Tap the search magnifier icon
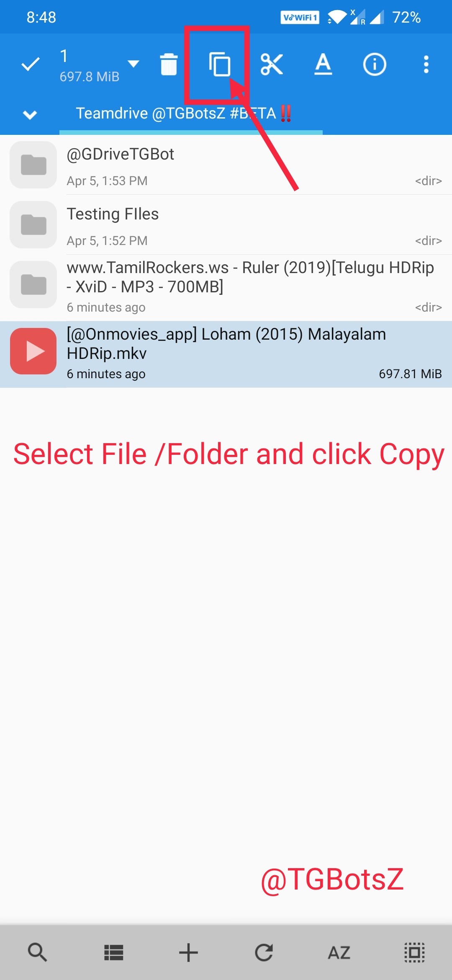The height and width of the screenshot is (980, 452). pyautogui.click(x=38, y=952)
